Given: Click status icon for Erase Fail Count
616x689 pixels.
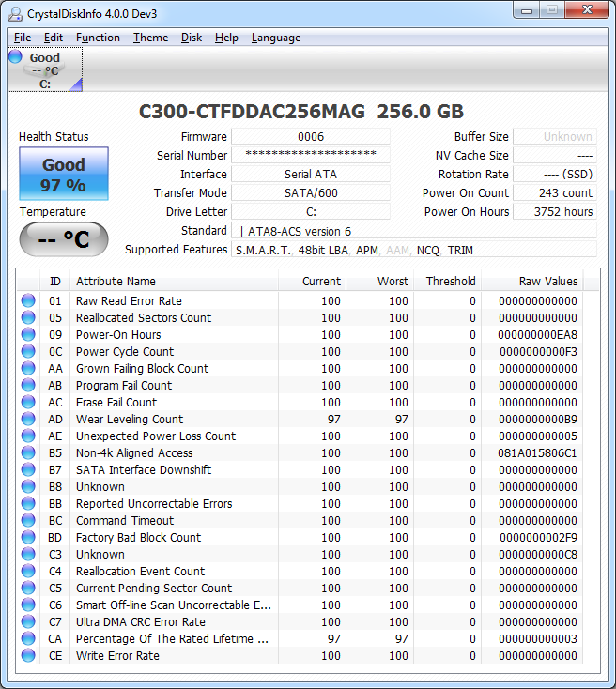Looking at the screenshot, I should tap(28, 402).
